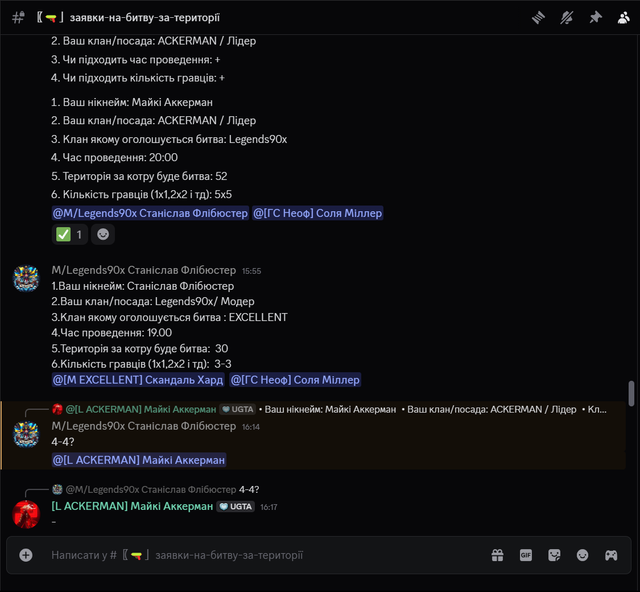Click line 'Ваш нікнейм: Станіслав Флібюстер'
Screen dimensions: 640x592
pos(143,286)
